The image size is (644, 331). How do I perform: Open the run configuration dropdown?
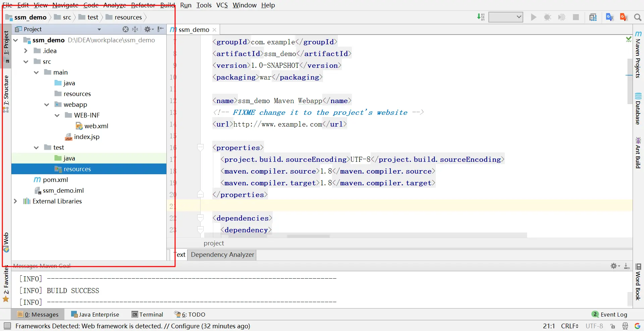click(x=505, y=17)
